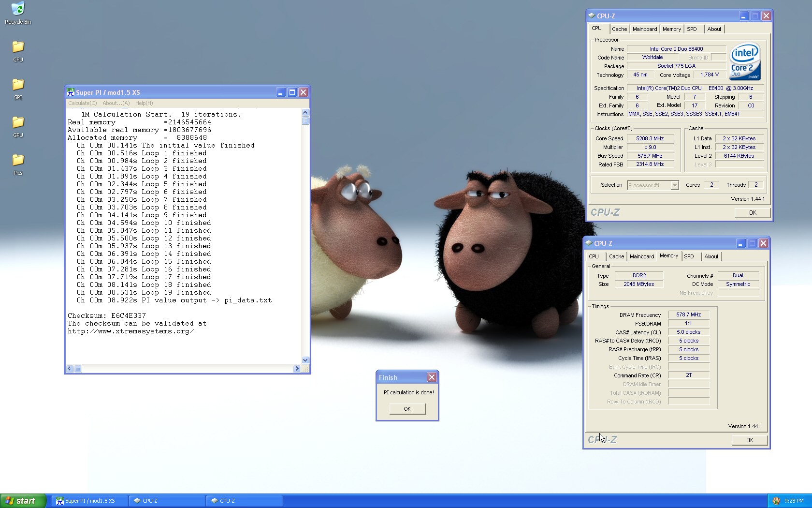Click the top CPU-Z window title icon
The height and width of the screenshot is (508, 812).
coord(592,15)
